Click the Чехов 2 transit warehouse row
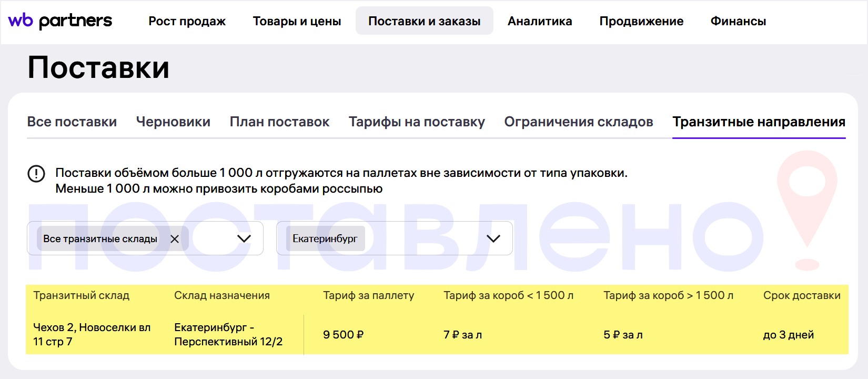868x379 pixels. tap(92, 334)
